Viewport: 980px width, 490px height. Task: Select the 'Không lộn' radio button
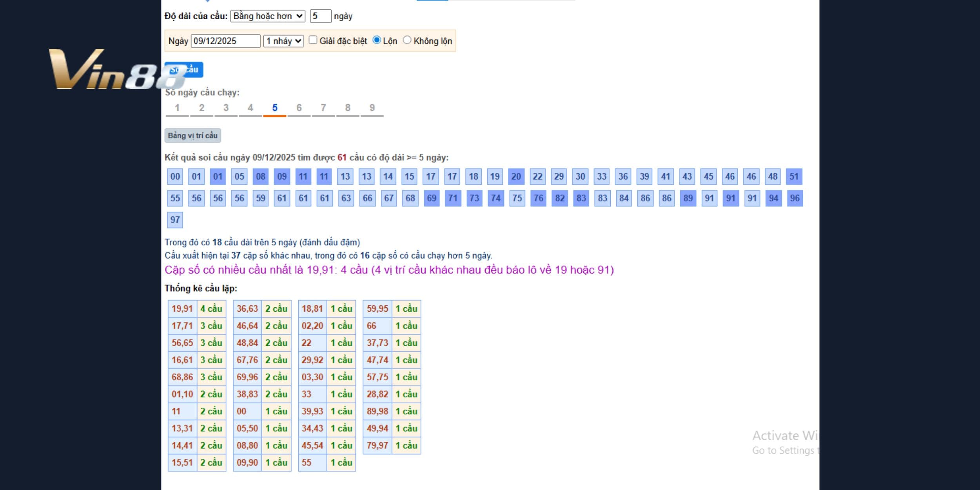[x=407, y=40]
